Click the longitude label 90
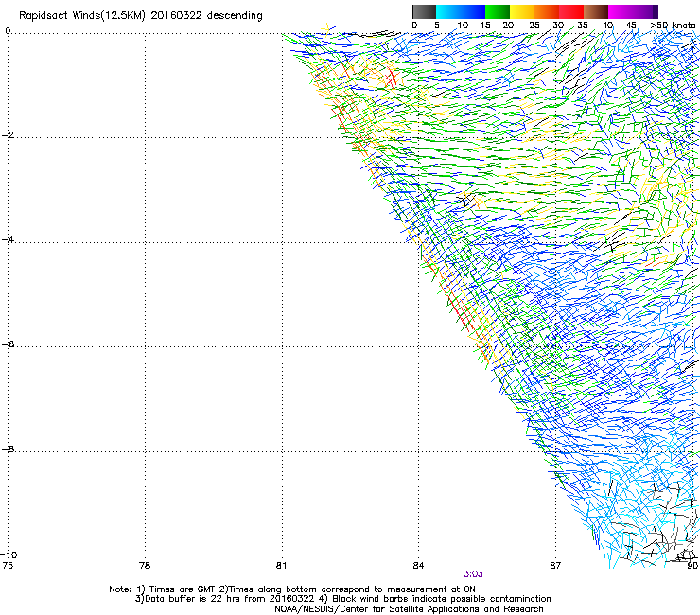This screenshot has height=615, width=700. (692, 566)
